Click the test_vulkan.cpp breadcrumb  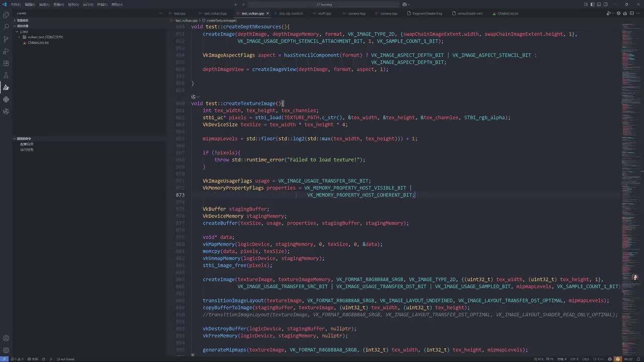[187, 21]
